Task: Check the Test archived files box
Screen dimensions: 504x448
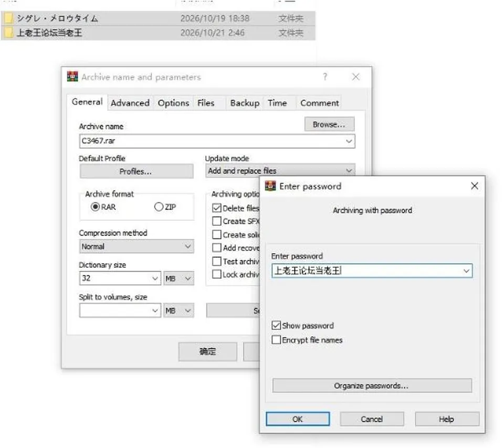Action: tap(217, 261)
